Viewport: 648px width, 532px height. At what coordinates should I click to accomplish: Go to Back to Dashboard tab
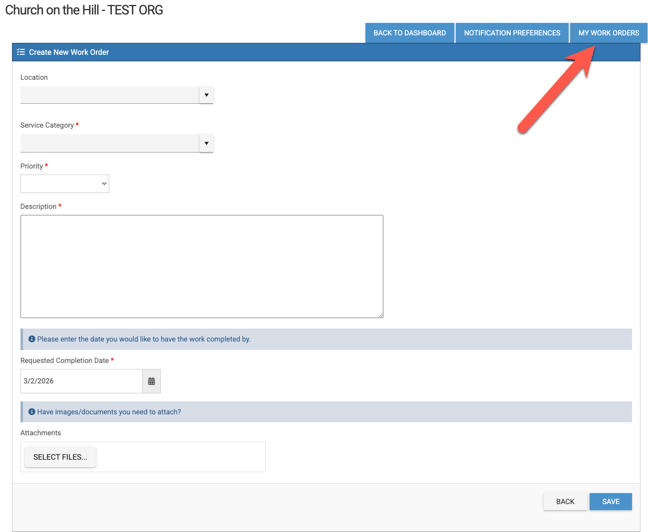[x=409, y=33]
